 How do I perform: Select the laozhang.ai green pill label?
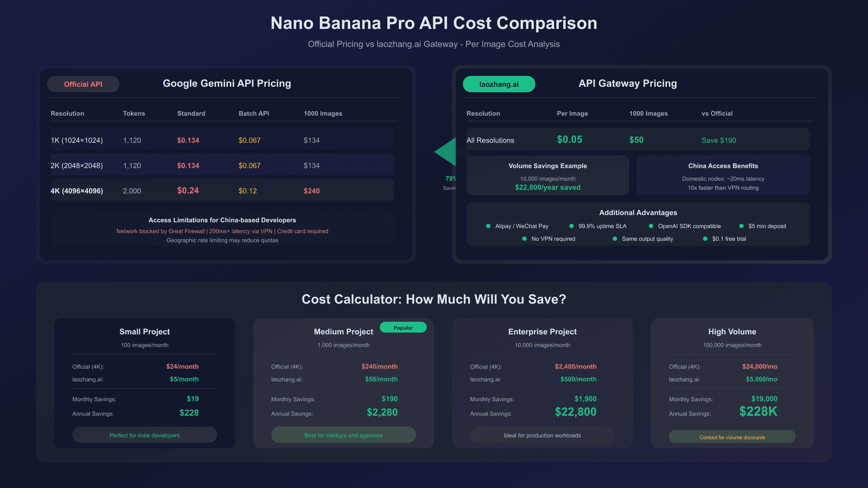point(499,84)
